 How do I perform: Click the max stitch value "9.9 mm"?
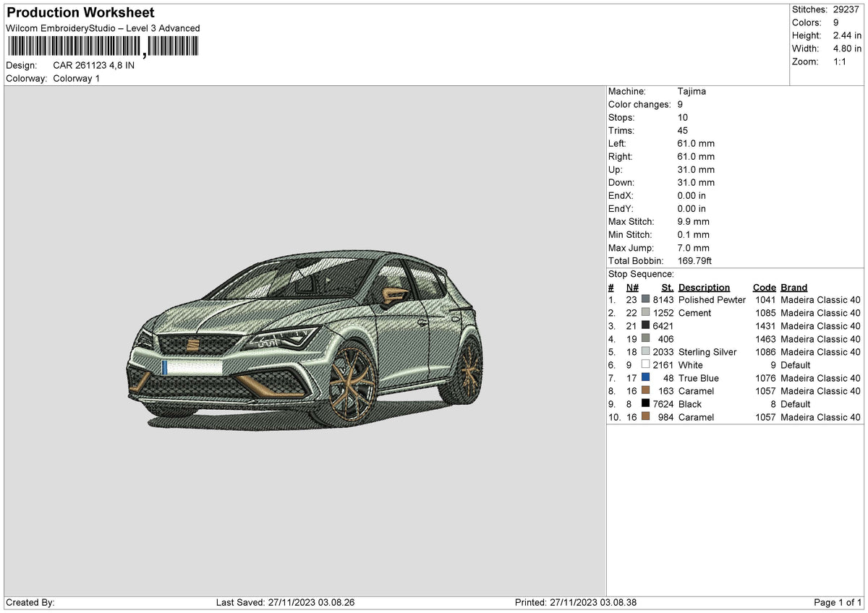tap(694, 222)
